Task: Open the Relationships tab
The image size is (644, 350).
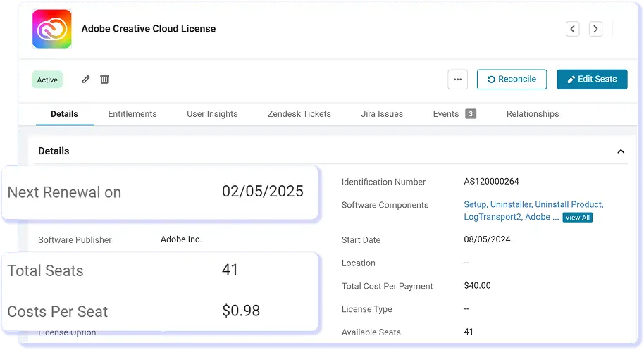Action: (x=532, y=114)
